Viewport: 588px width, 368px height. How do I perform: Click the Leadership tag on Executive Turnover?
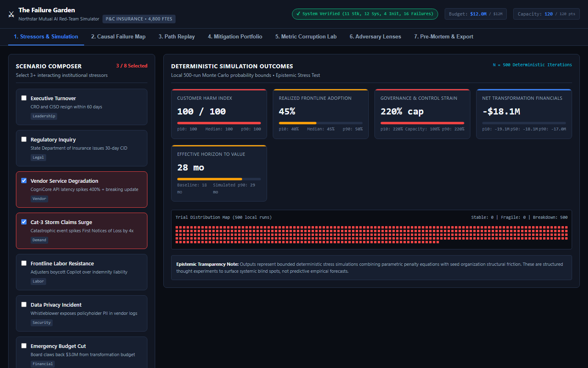pyautogui.click(x=44, y=116)
